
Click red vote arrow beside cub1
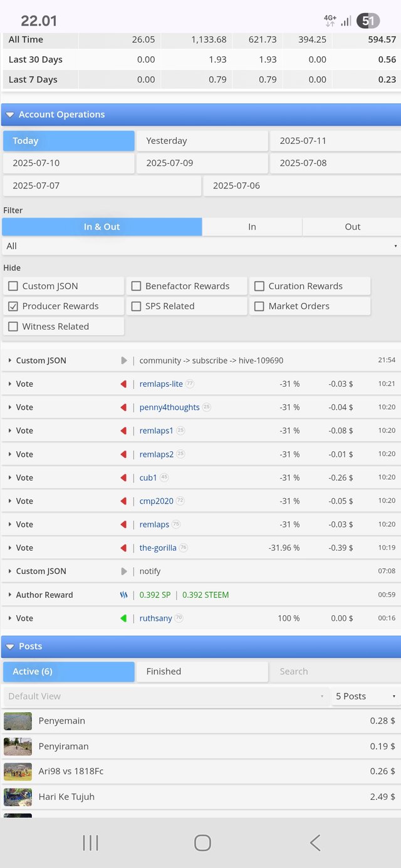tap(123, 477)
